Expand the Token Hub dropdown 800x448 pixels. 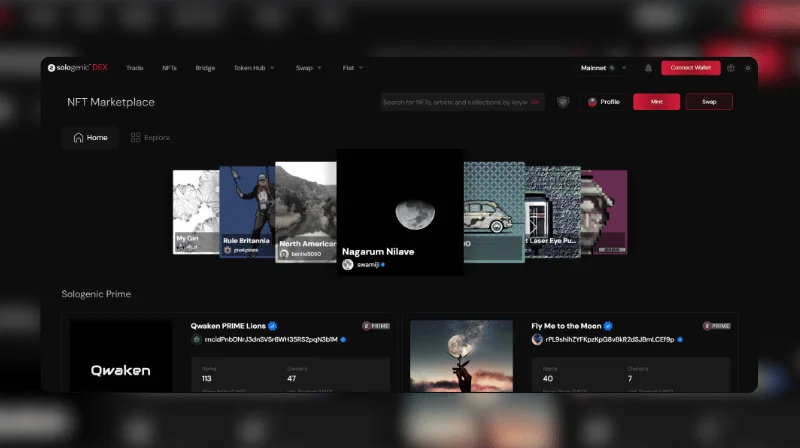pos(254,68)
